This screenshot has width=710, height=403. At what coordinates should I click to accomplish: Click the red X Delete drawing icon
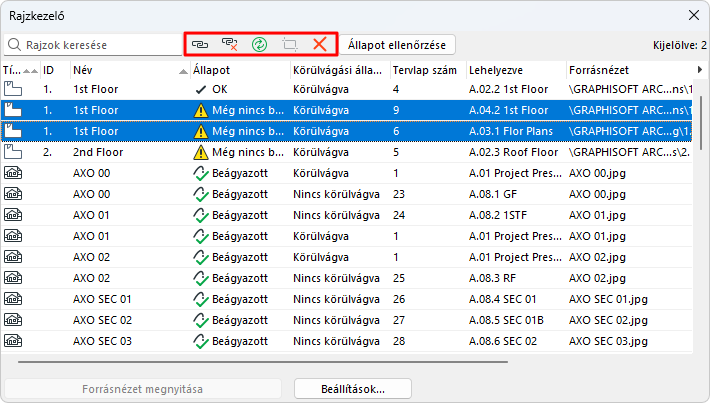(320, 44)
